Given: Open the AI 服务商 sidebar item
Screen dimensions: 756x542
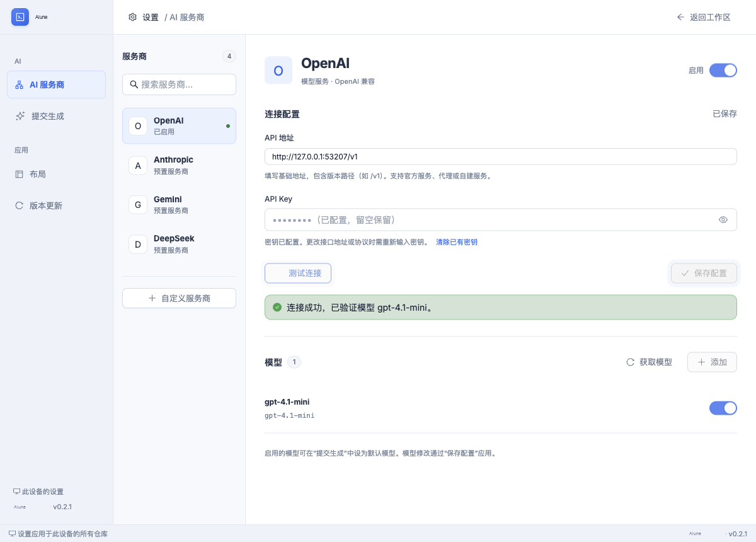Looking at the screenshot, I should (x=56, y=84).
